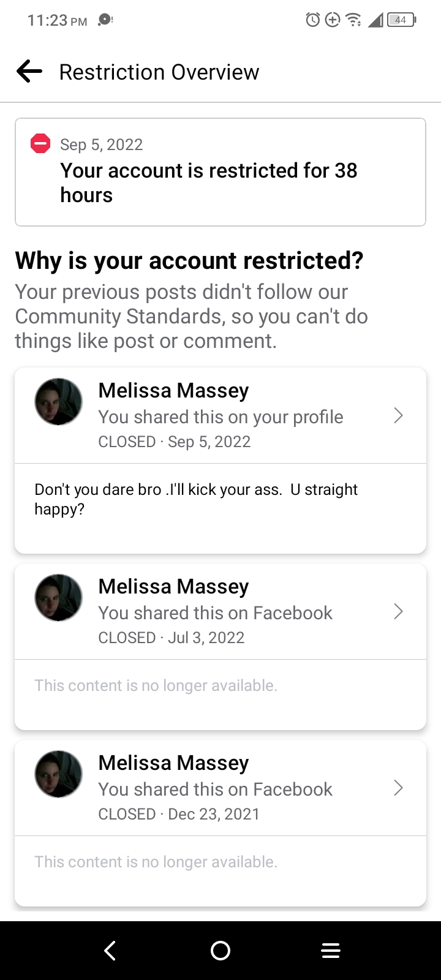This screenshot has height=980, width=441.
Task: Tap the back arrow on Restriction Overview
Action: tap(28, 71)
